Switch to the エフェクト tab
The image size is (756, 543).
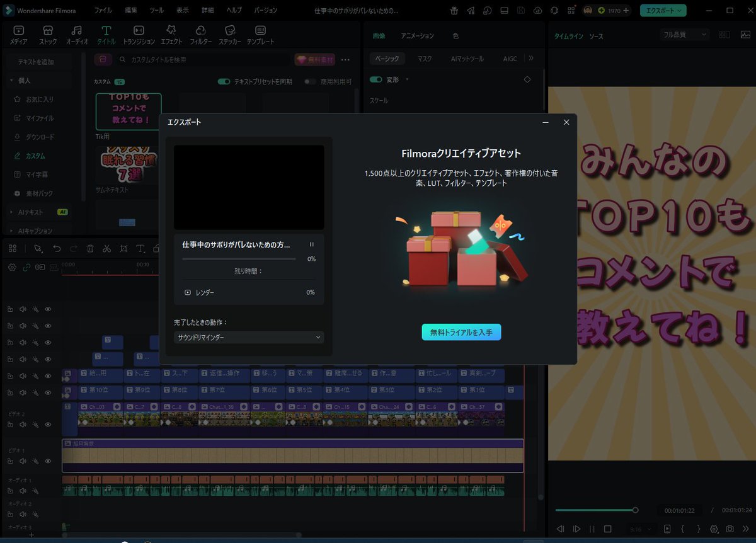click(171, 35)
